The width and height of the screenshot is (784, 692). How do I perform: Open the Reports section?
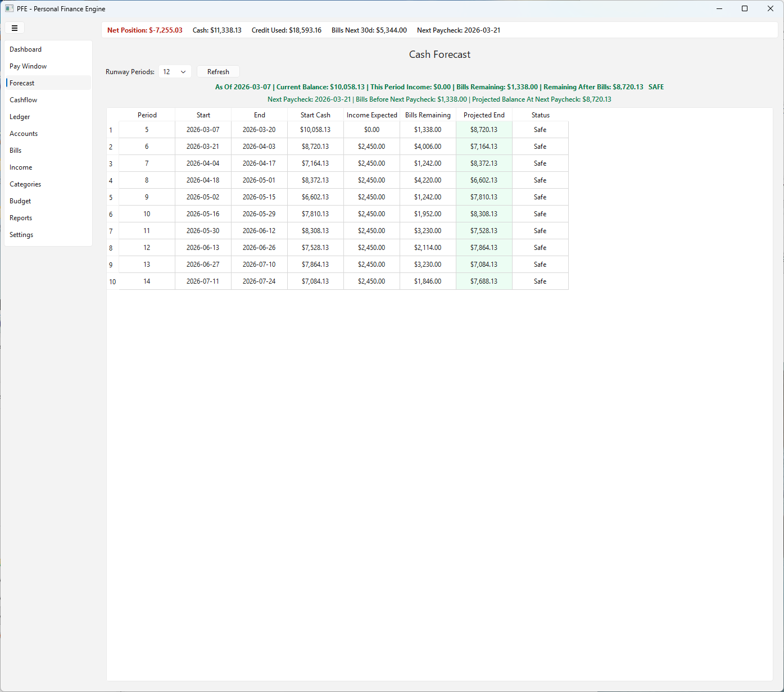(x=21, y=218)
